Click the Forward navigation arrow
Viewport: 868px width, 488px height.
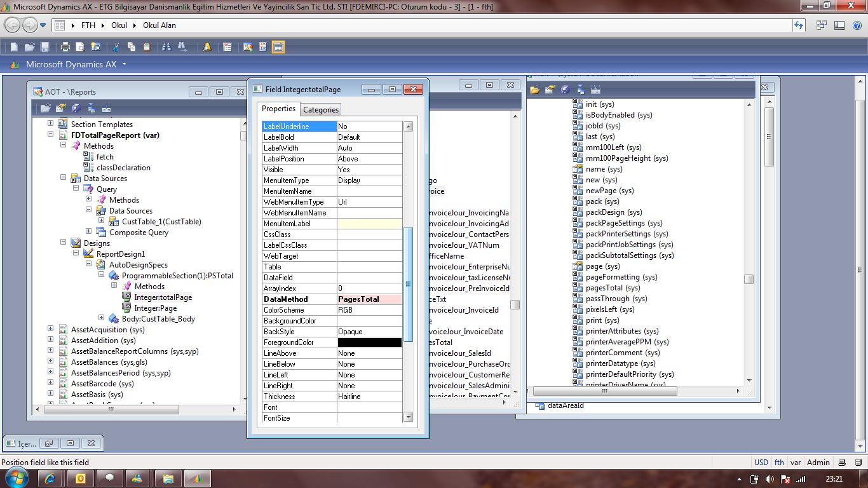coord(29,25)
